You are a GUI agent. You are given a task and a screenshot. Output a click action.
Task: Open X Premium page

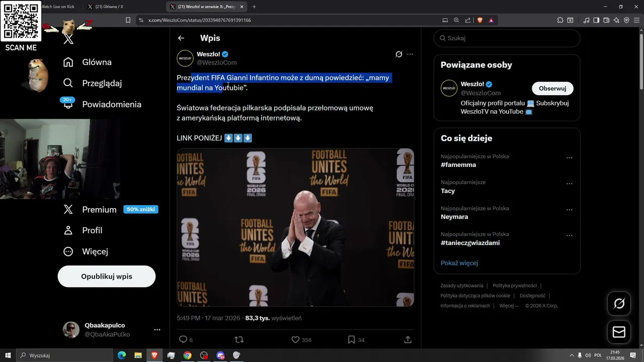point(90,209)
